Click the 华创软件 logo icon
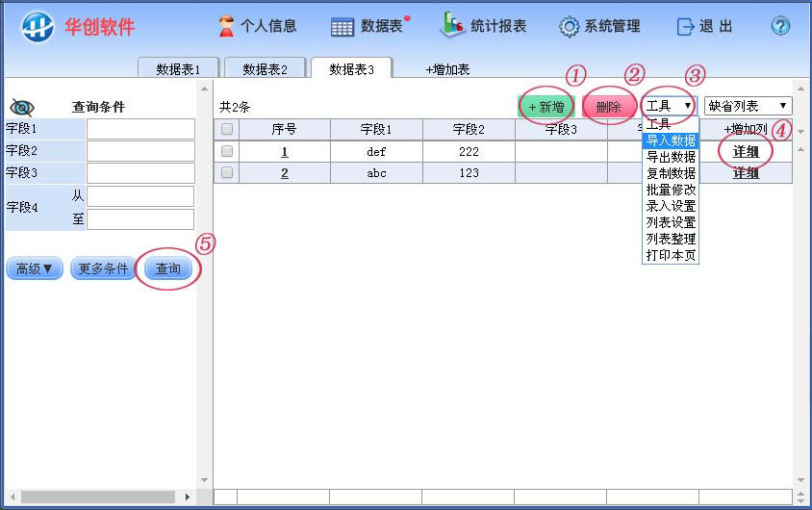The height and width of the screenshot is (510, 812). (38, 26)
